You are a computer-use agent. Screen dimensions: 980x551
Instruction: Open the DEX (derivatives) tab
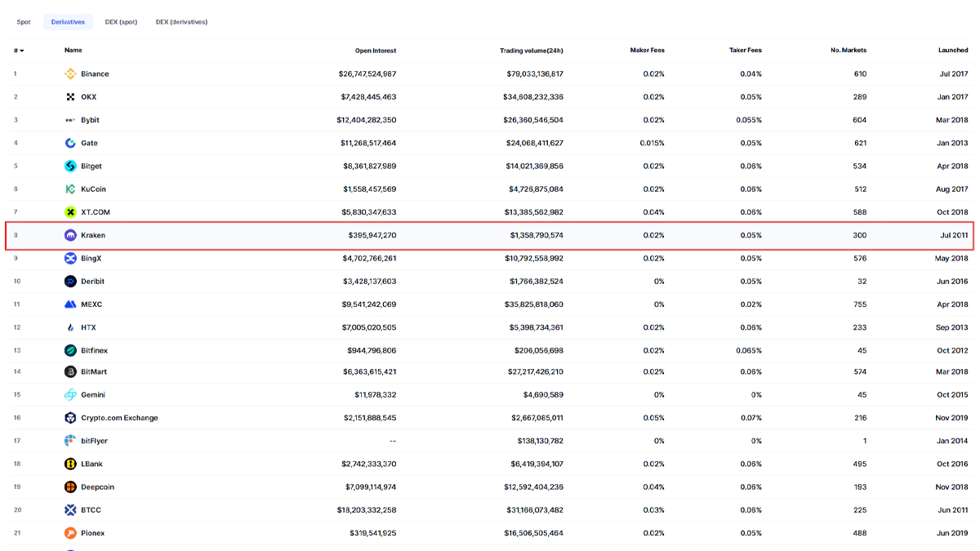tap(181, 22)
